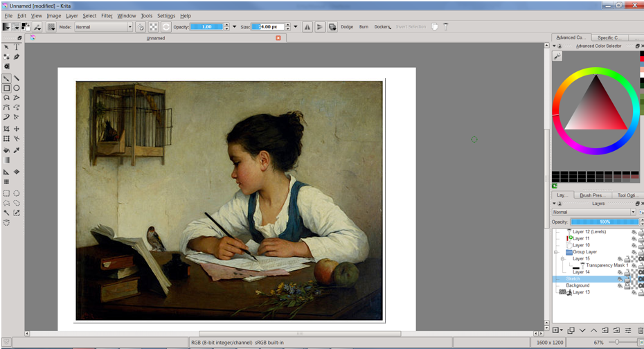Move layer down with the arrow icon
This screenshot has height=349, width=644.
click(582, 330)
